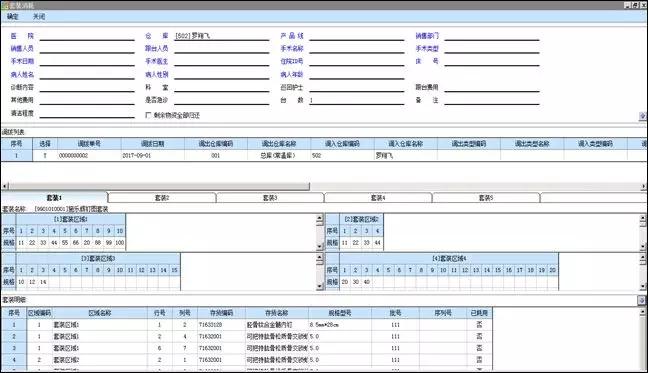
Task: Click the 关闭 menu button
Action: (39, 17)
